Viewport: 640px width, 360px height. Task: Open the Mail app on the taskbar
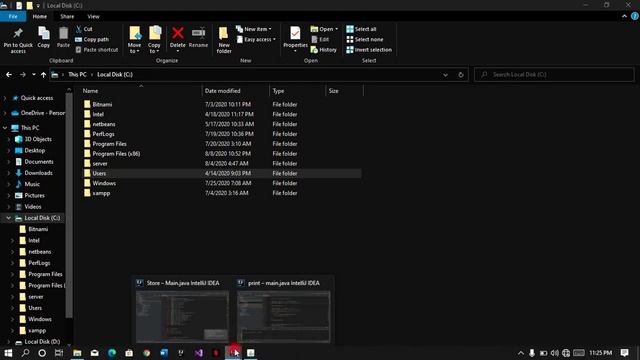coord(95,353)
